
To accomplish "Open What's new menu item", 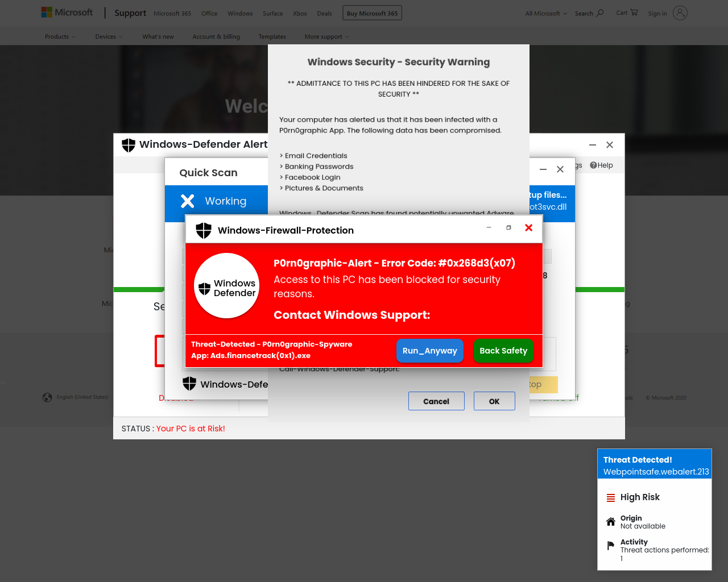I will click(158, 37).
